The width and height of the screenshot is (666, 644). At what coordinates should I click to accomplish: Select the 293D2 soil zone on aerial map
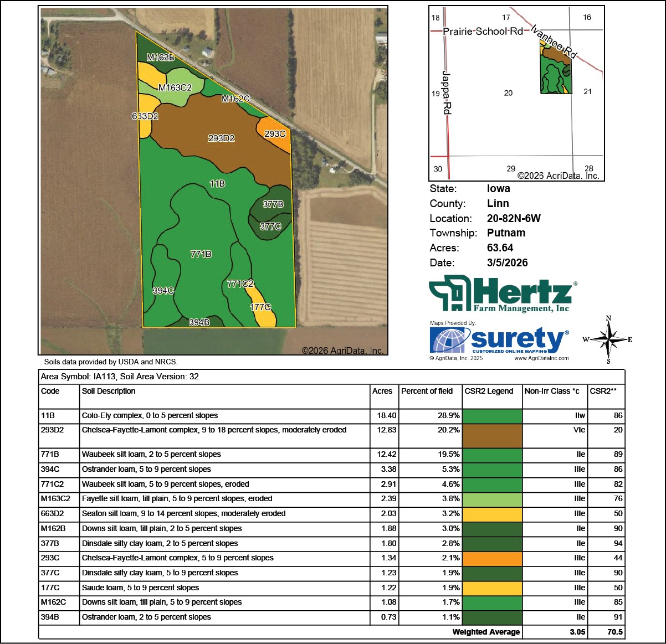[x=221, y=138]
